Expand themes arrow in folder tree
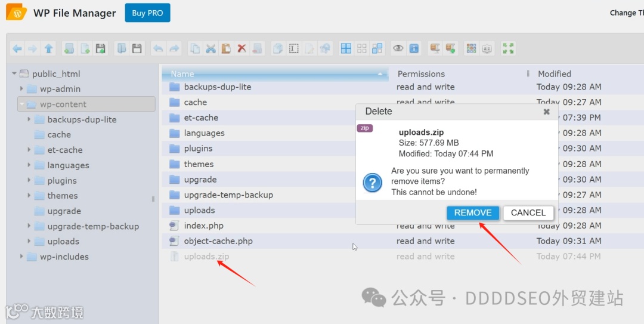Screen dimensions: 644x324 (x=29, y=195)
